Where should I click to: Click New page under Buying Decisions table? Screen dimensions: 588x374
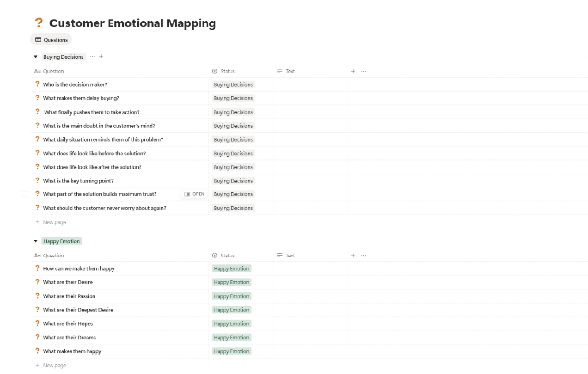click(x=54, y=222)
